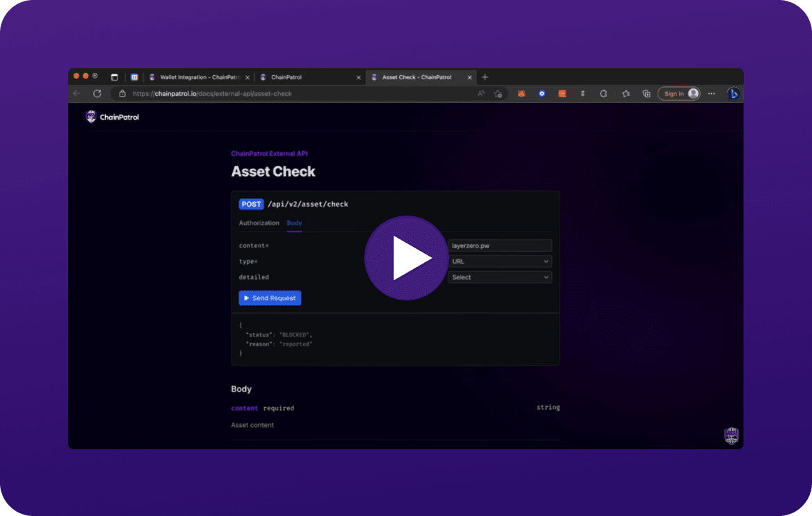The width and height of the screenshot is (812, 516).
Task: Click the browser back arrow
Action: (76, 94)
